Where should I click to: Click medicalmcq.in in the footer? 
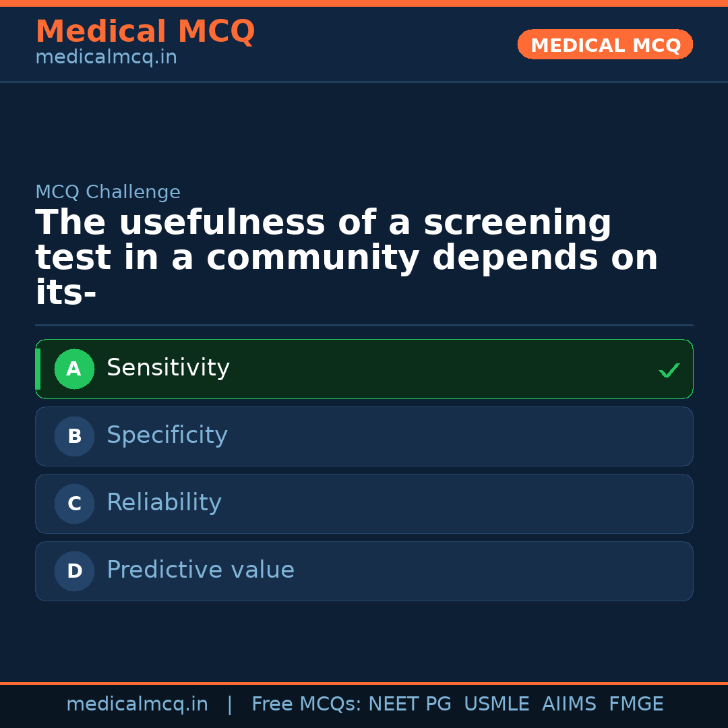pyautogui.click(x=137, y=704)
